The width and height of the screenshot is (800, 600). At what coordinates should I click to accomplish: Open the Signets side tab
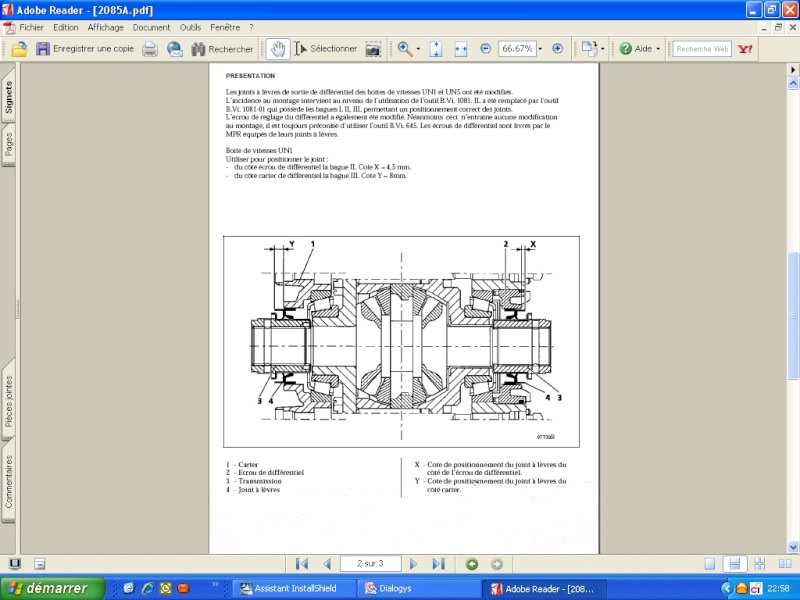(9, 97)
